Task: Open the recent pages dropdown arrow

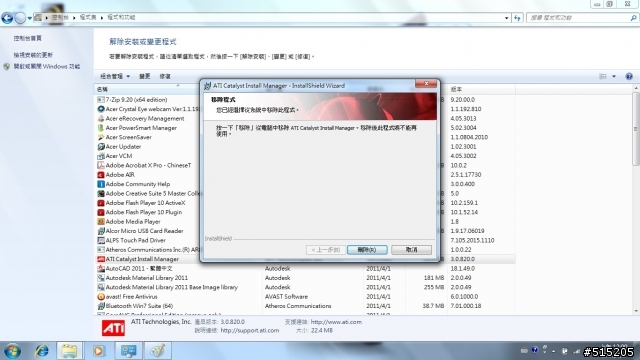Action: click(29, 18)
